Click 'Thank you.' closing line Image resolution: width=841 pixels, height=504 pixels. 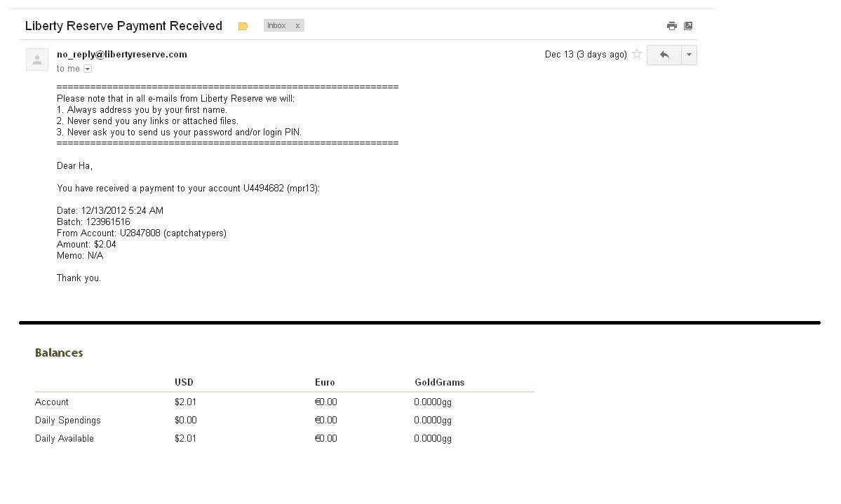click(79, 278)
